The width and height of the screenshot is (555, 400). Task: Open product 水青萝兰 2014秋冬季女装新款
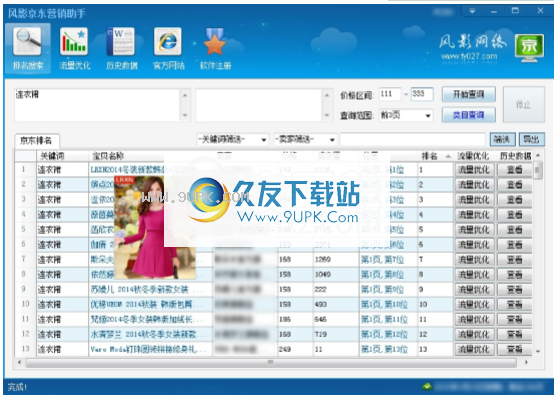[144, 334]
